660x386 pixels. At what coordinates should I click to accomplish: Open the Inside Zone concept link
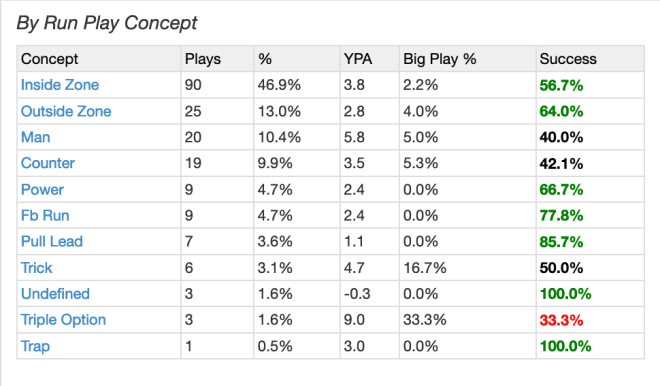60,85
